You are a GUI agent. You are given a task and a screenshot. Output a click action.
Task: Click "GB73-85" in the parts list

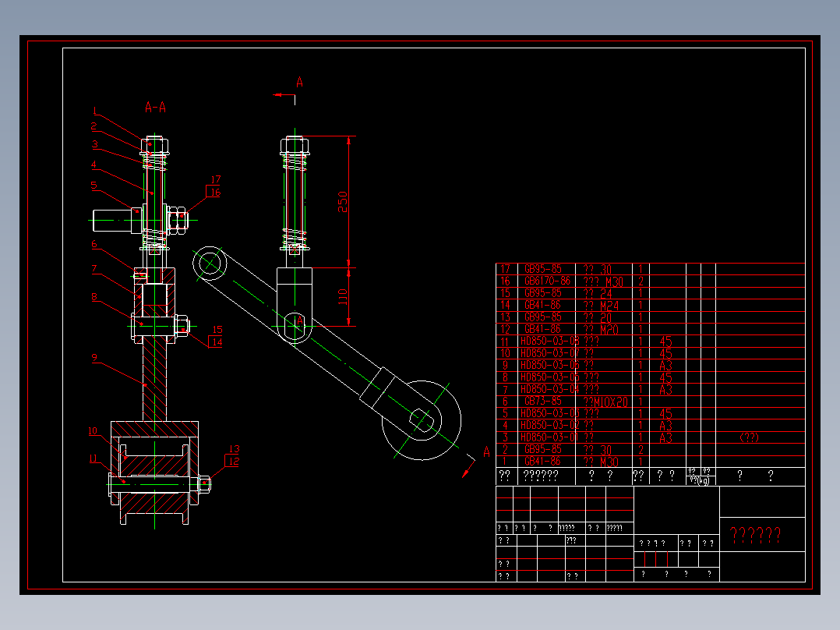click(x=542, y=401)
